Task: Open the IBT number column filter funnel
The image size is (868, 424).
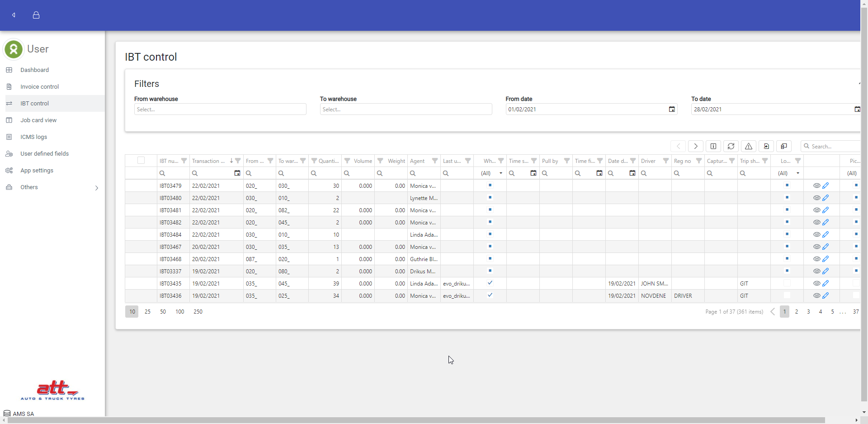Action: [x=184, y=161]
